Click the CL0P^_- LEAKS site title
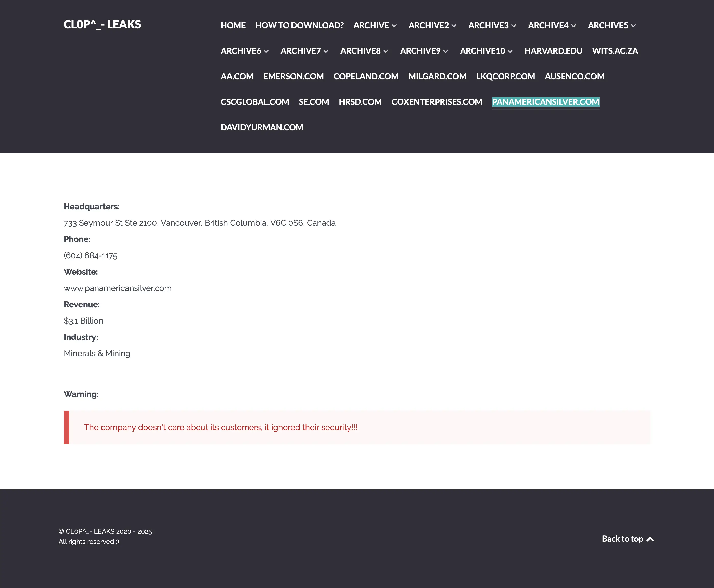The image size is (714, 588). click(102, 24)
